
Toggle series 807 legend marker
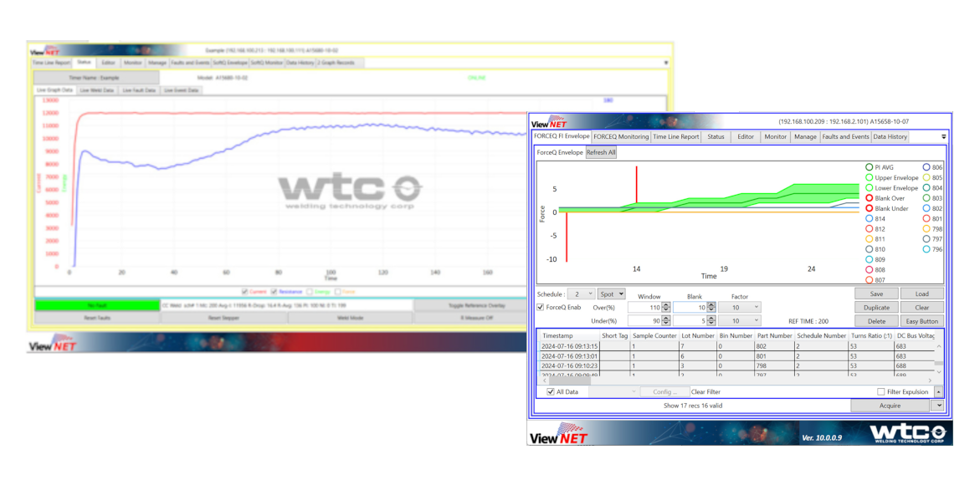coord(869,279)
